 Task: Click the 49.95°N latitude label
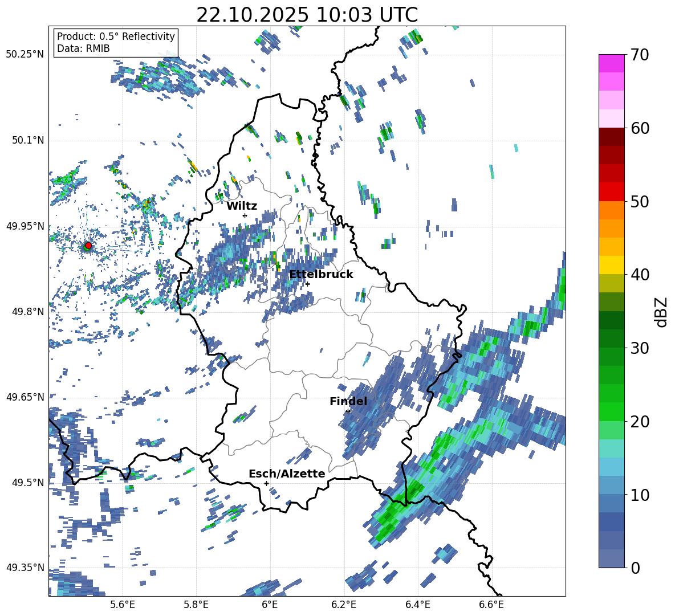tap(25, 226)
